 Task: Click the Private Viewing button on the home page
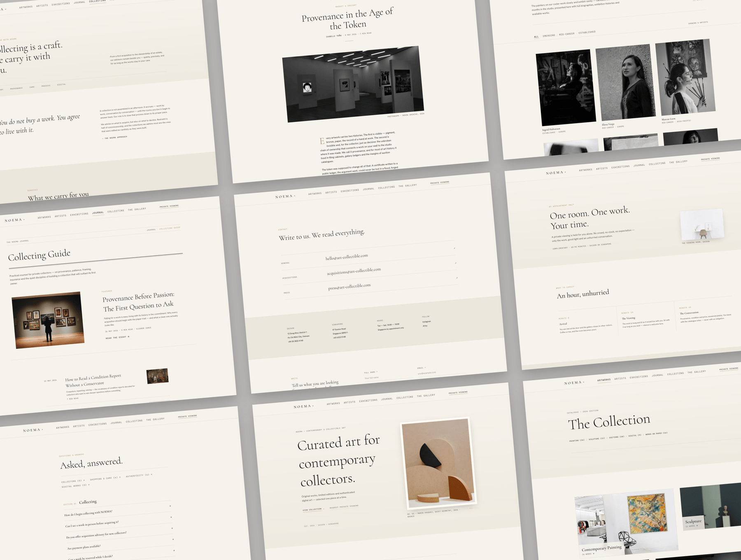coord(458,392)
